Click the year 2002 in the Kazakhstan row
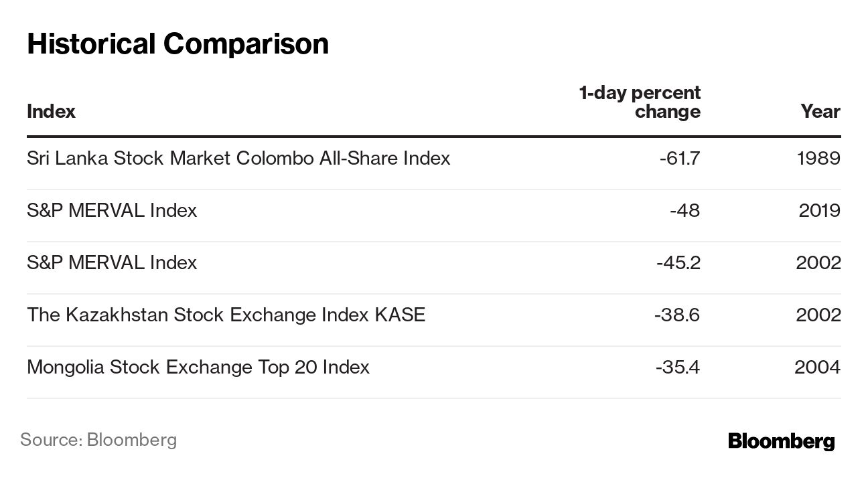Image resolution: width=868 pixels, height=478 pixels. tap(818, 315)
